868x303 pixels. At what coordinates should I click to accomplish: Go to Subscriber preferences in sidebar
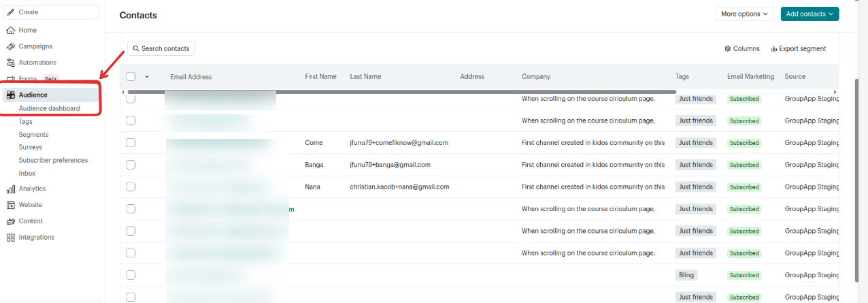click(x=53, y=161)
